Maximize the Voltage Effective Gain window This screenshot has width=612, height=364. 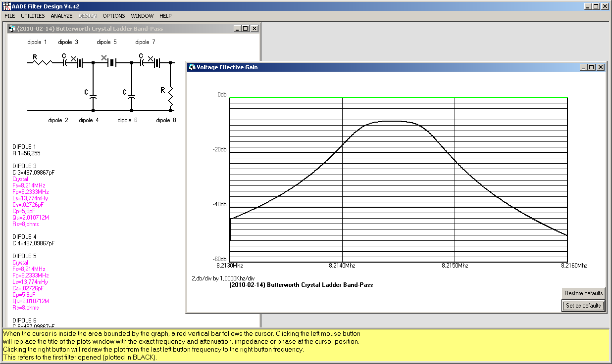pyautogui.click(x=592, y=67)
